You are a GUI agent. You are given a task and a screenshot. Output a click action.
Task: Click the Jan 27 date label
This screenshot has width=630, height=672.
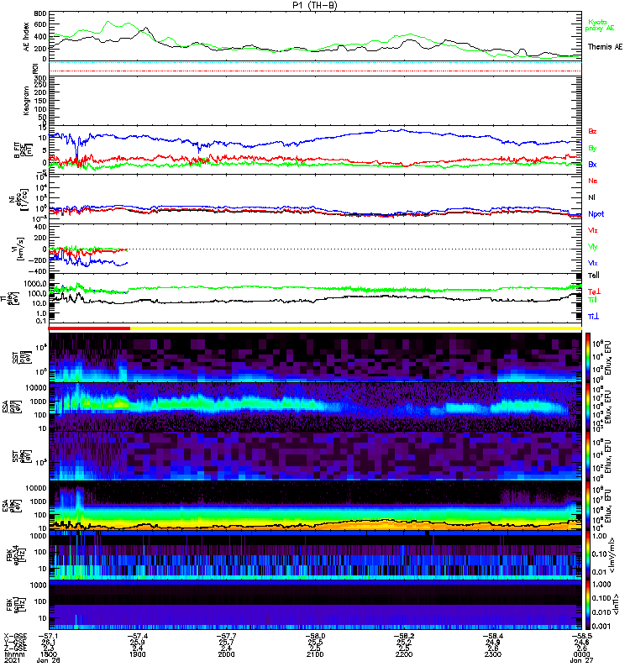point(581,660)
